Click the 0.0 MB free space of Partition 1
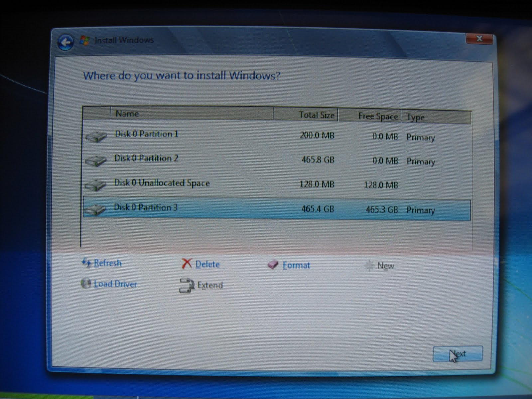 click(x=385, y=137)
